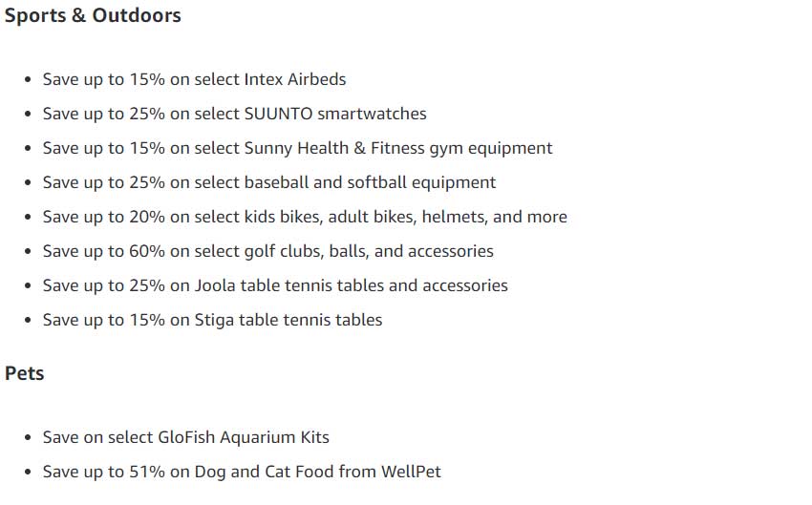The image size is (812, 505).
Task: Click the bullet beside WellPet food offer
Action: 28,472
